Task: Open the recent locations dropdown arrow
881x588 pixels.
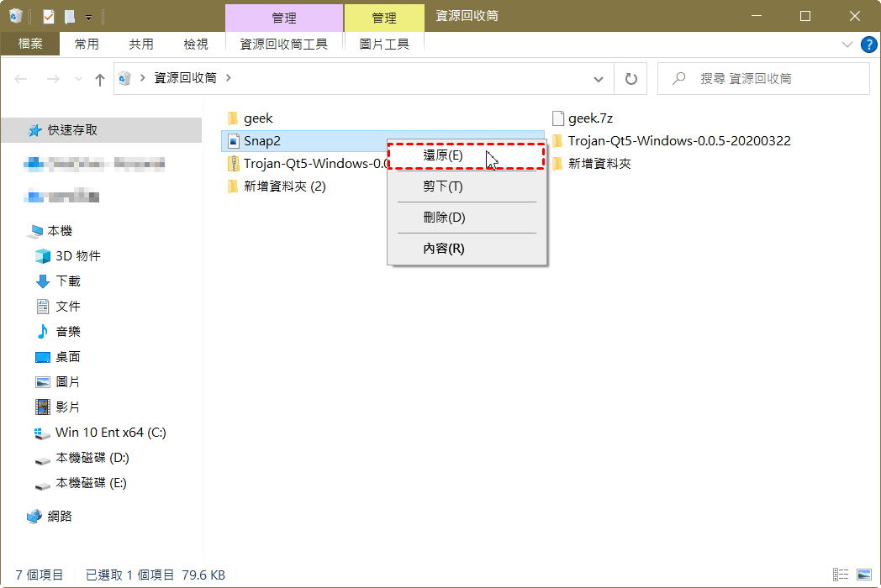Action: 79,79
